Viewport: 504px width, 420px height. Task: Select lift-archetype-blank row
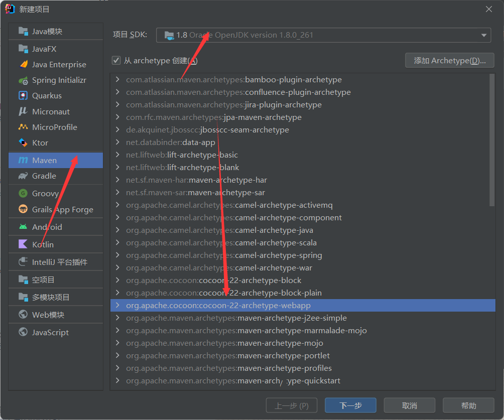point(303,168)
